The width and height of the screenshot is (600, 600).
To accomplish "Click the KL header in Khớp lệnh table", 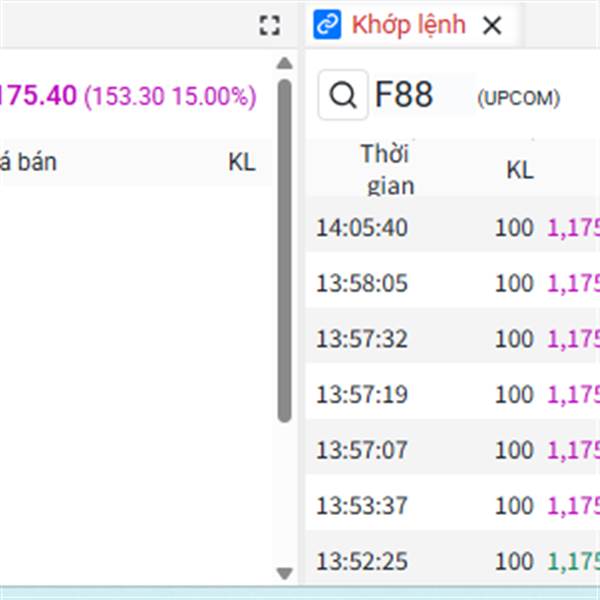I will (x=520, y=170).
